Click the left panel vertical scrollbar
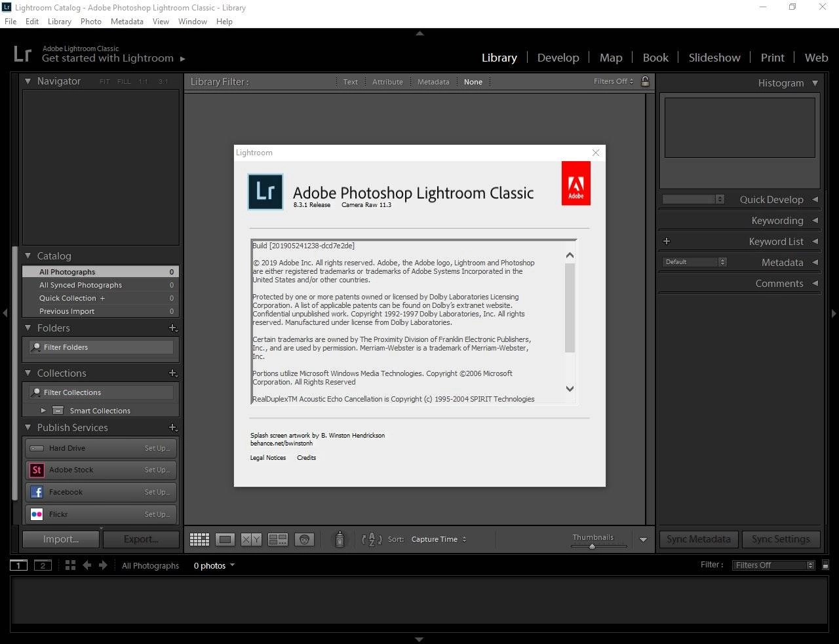This screenshot has height=644, width=839. coord(15,373)
